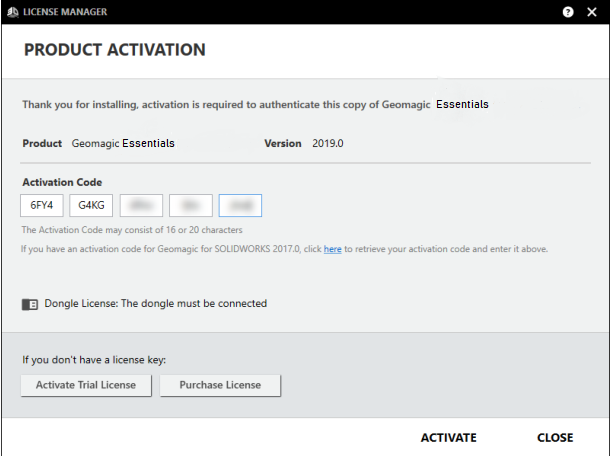
Task: Click the CLOSE button
Action: (555, 438)
